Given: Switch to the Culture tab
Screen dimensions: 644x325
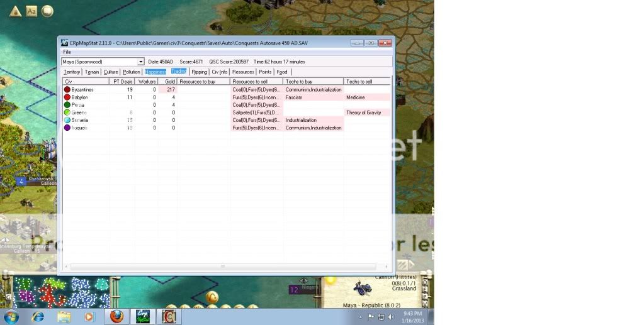Looking at the screenshot, I should tap(111, 72).
